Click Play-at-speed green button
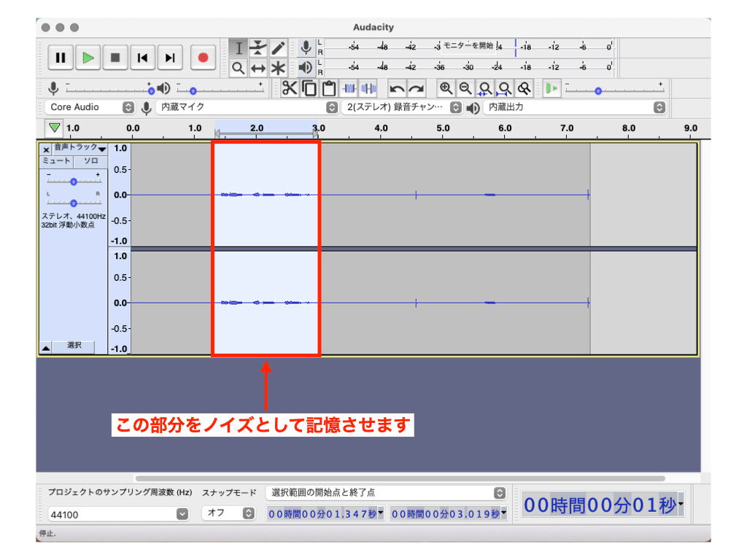Image resolution: width=747 pixels, height=560 pixels. [x=551, y=88]
